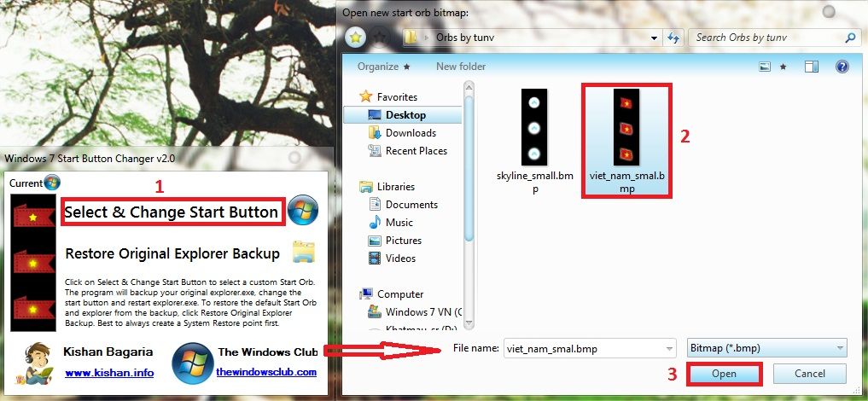Open the Organize menu
The image size is (868, 401).
point(383,67)
